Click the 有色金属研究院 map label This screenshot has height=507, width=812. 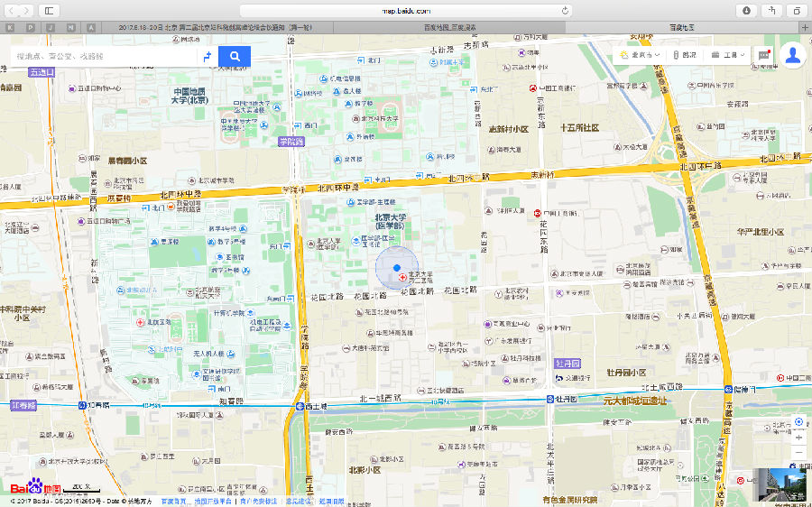coord(569,500)
